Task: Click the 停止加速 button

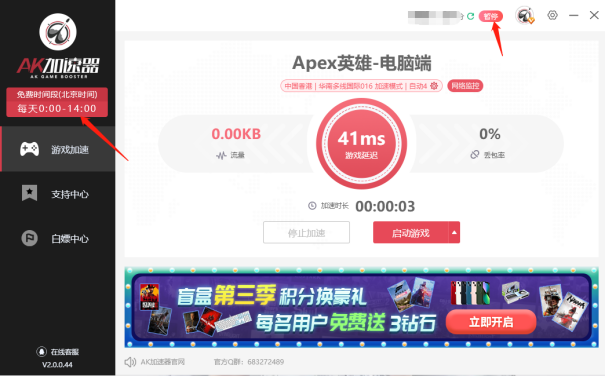Action: click(x=306, y=232)
